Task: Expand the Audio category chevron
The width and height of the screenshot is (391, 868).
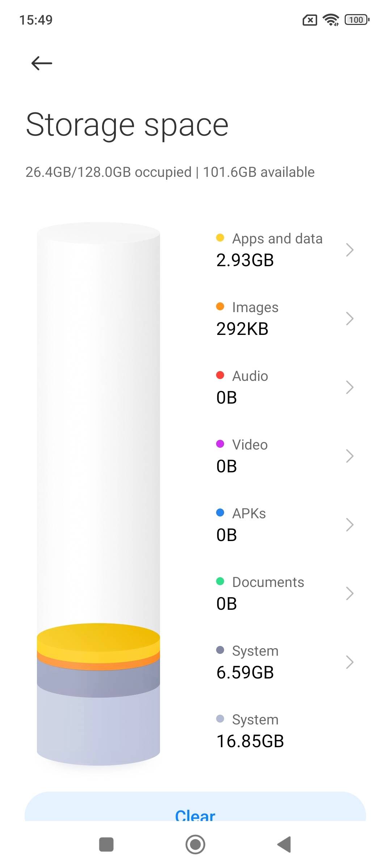Action: 349,387
